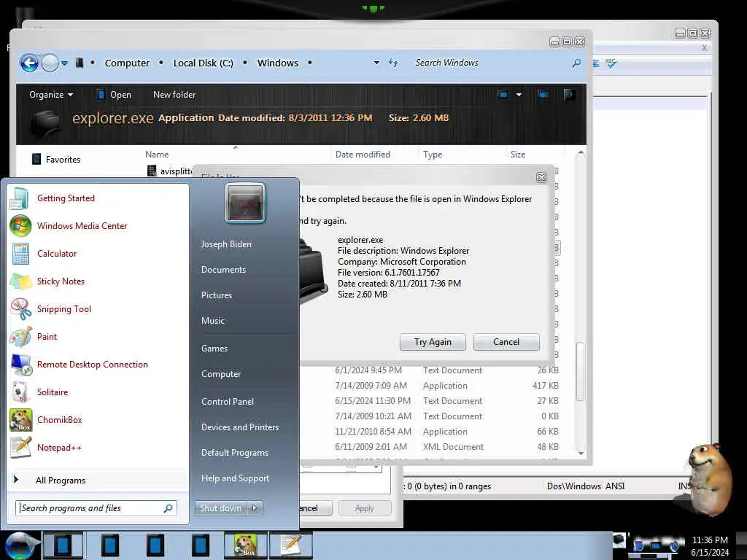Expand All Programs list

[x=61, y=480]
